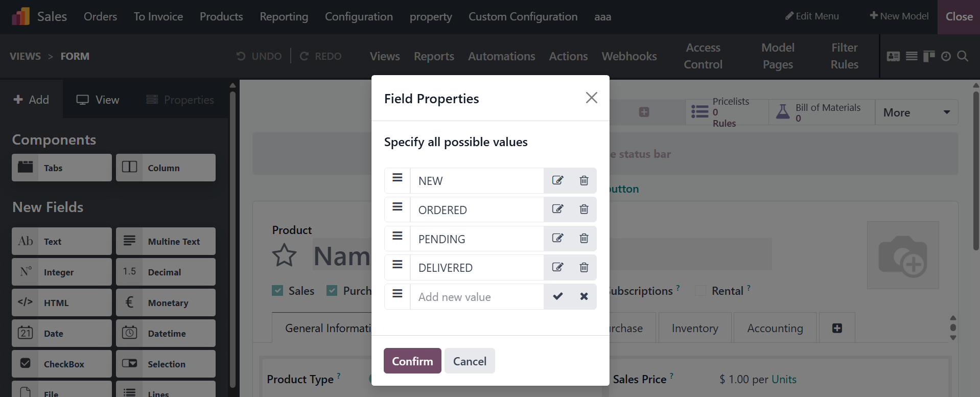The height and width of the screenshot is (397, 980).
Task: Close the Field Properties dialog
Action: point(591,98)
